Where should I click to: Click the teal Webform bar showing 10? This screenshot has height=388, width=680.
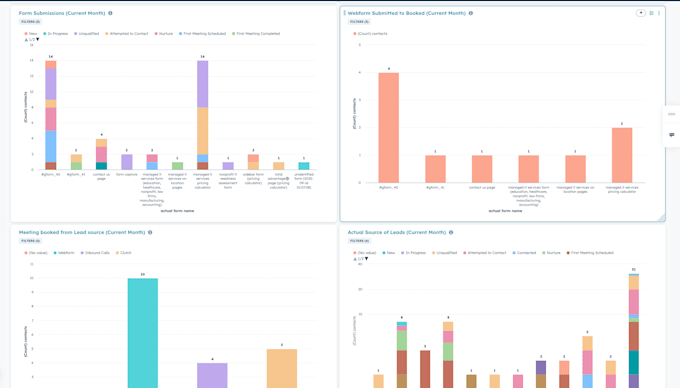click(143, 333)
